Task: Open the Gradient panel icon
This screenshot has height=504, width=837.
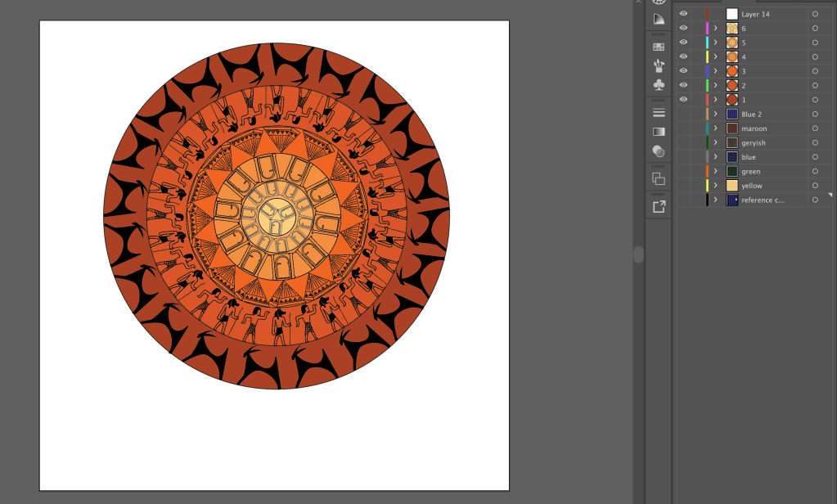Action: pos(659,131)
